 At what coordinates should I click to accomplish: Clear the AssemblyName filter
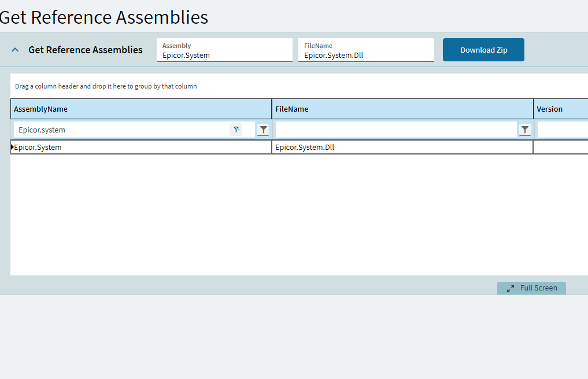tap(236, 130)
